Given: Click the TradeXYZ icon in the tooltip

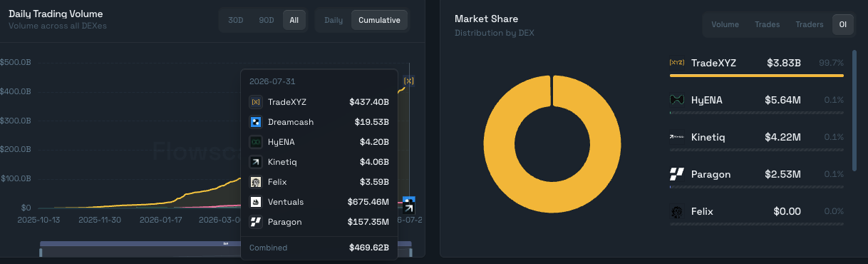Looking at the screenshot, I should tap(256, 102).
